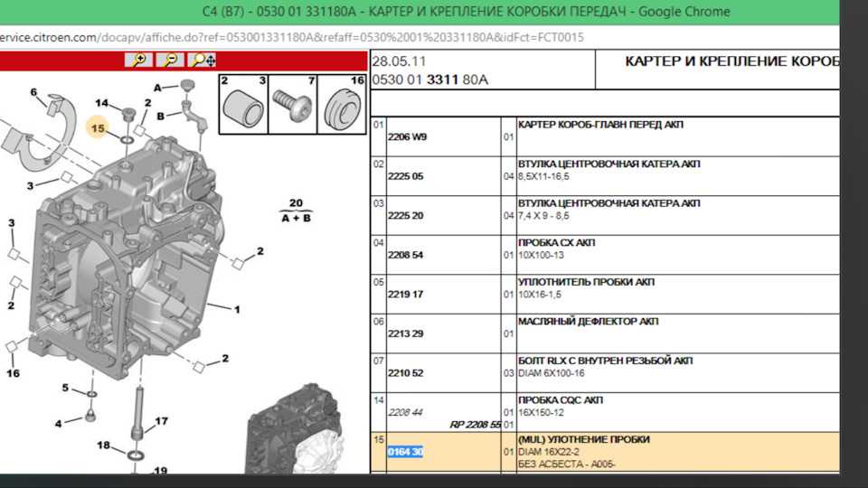Select callout A on the diagram
868x488 pixels.
point(157,88)
